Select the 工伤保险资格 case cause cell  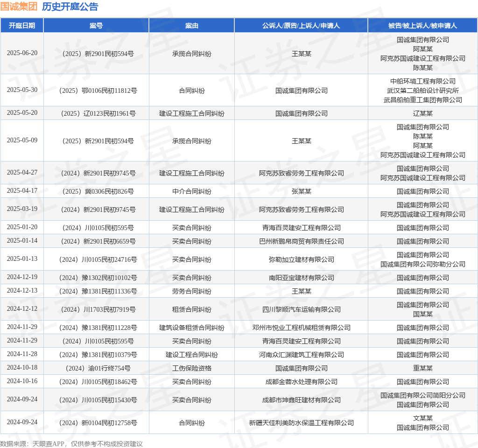(191, 368)
